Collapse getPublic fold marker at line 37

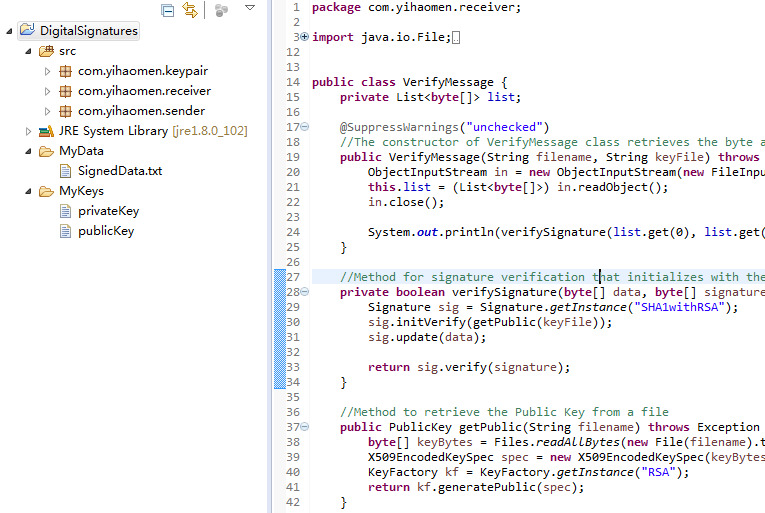pyautogui.click(x=305, y=427)
